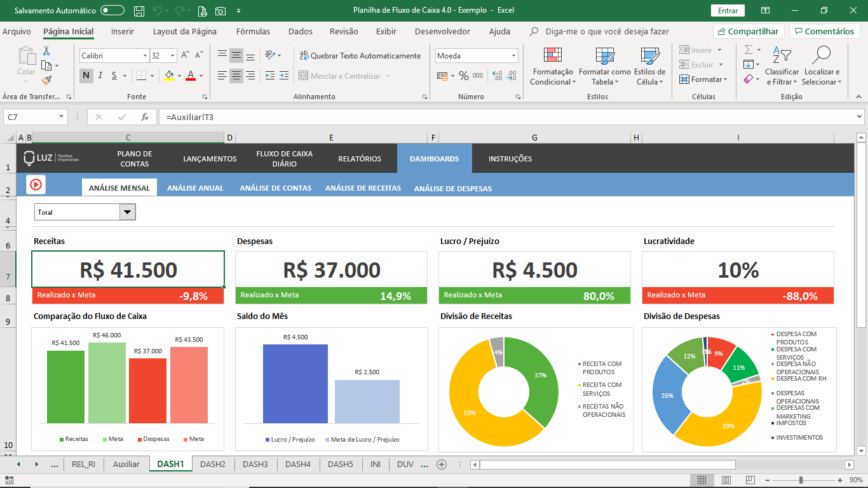This screenshot has width=868, height=488.
Task: Open the Moeda number format dropdown
Action: click(513, 56)
